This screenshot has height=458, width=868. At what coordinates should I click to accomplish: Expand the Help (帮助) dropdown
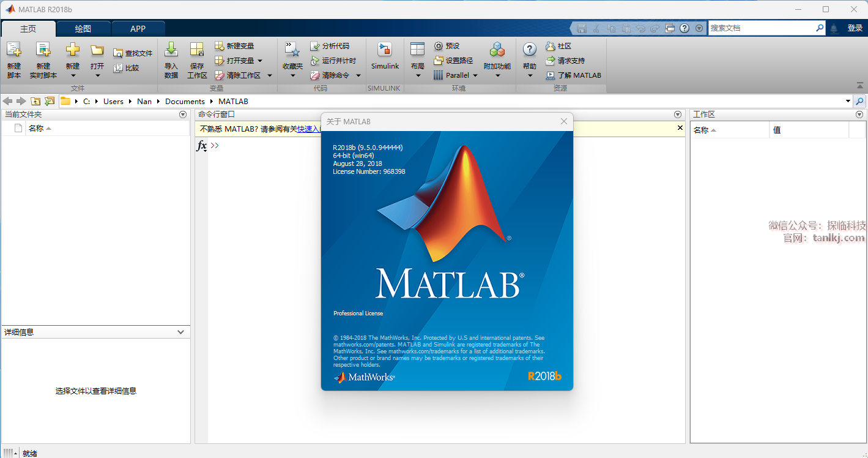click(x=530, y=76)
